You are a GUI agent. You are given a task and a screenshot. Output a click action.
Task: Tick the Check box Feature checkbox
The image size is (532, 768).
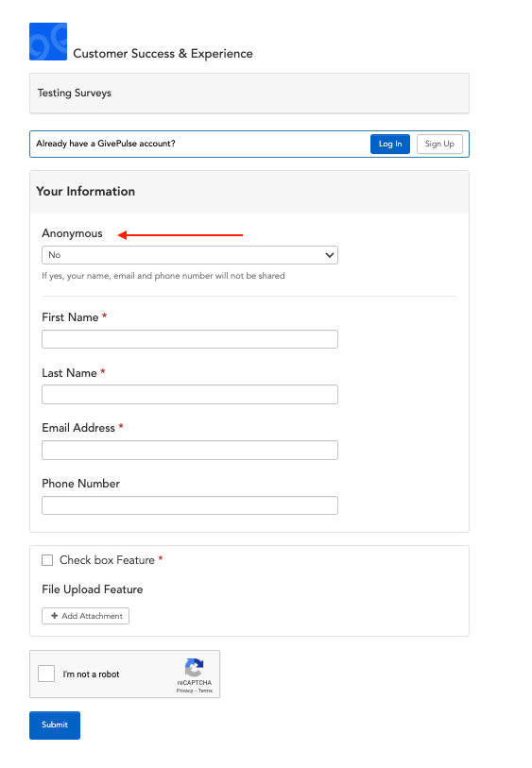tap(47, 560)
